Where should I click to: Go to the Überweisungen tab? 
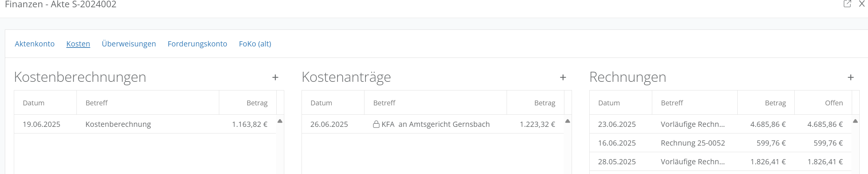129,44
